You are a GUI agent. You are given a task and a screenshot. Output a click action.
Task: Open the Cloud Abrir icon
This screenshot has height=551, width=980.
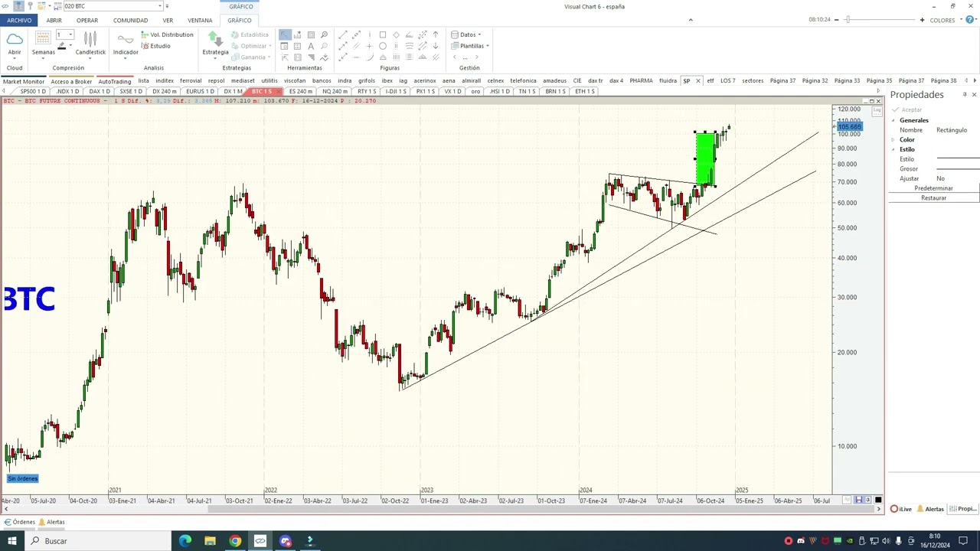(15, 43)
